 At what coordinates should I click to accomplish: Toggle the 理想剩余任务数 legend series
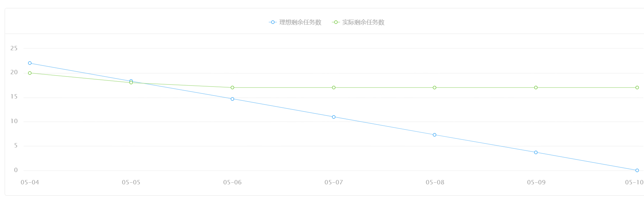[295, 22]
